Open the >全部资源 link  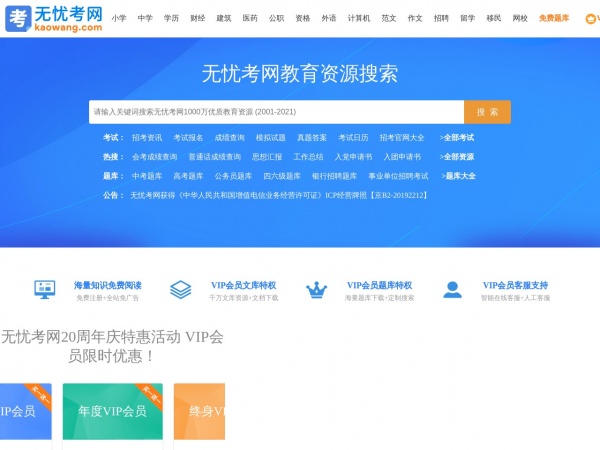(x=457, y=157)
